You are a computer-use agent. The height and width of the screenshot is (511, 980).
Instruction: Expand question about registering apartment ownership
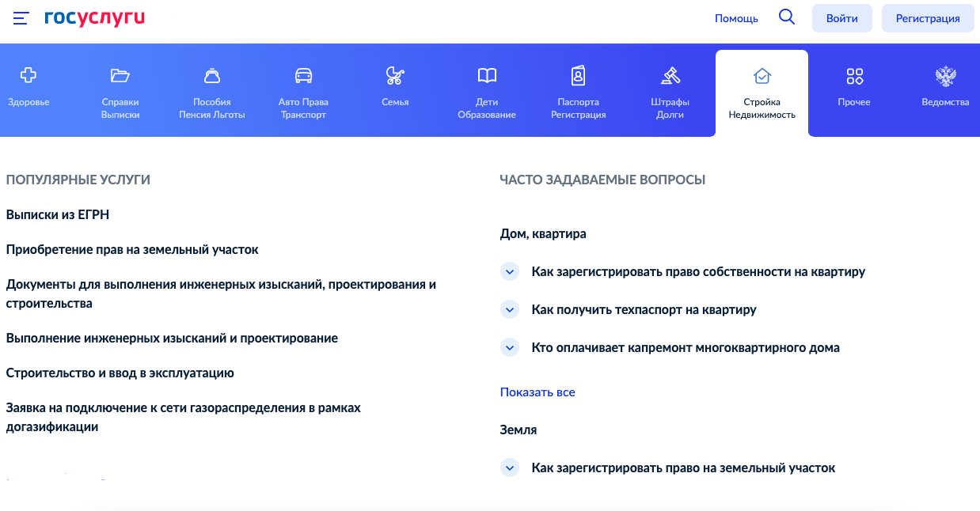click(x=510, y=271)
